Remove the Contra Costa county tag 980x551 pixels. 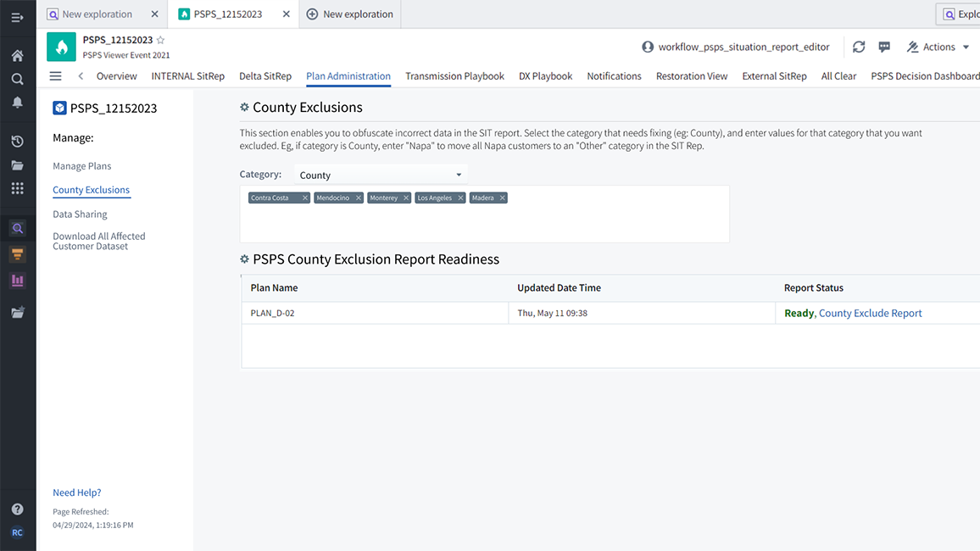(305, 198)
